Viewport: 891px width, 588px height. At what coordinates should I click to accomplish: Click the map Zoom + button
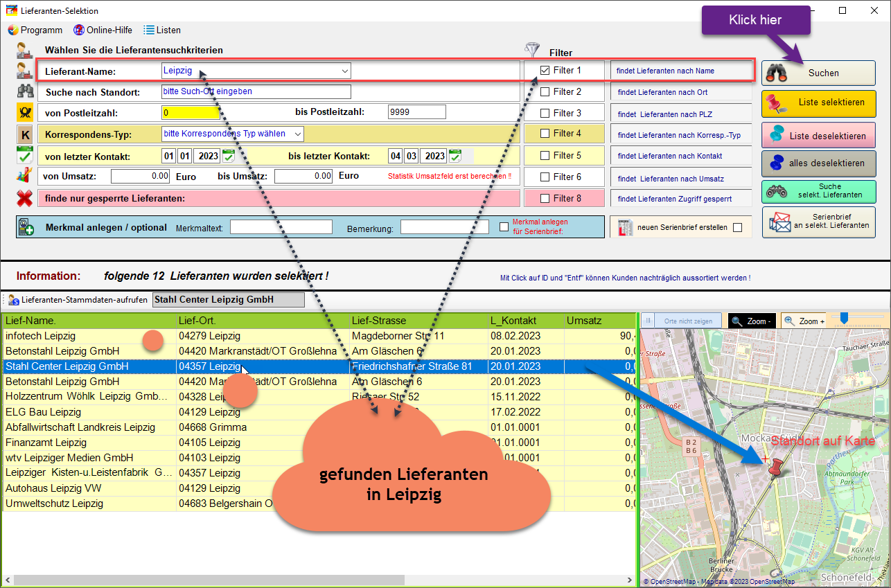point(804,321)
